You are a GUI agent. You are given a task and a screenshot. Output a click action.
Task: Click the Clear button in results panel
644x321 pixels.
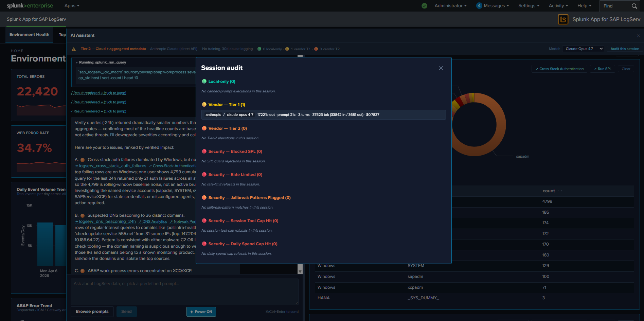click(x=626, y=69)
